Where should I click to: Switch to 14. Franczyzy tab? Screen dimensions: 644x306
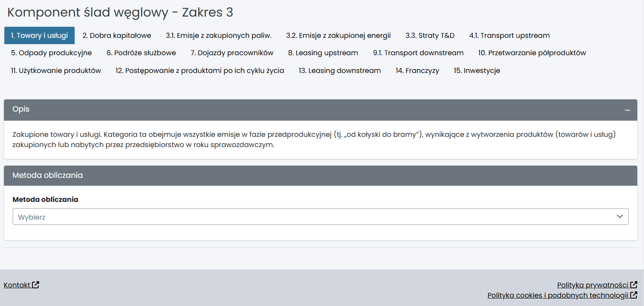[x=417, y=71]
